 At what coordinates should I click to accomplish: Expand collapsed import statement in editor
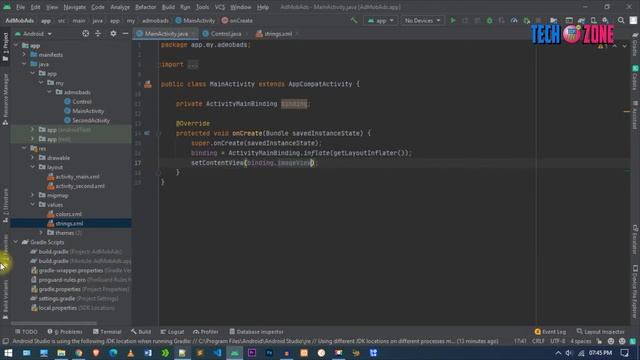click(x=193, y=64)
